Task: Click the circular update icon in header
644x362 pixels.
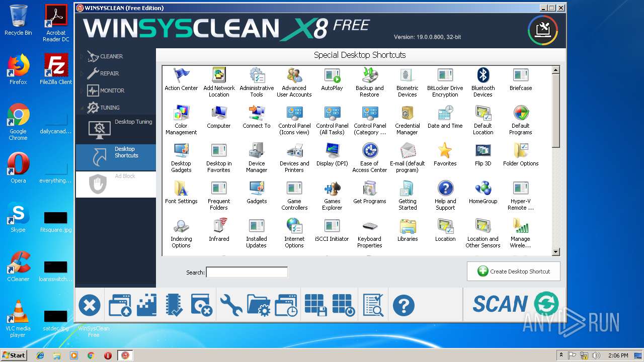Action: coord(543,30)
